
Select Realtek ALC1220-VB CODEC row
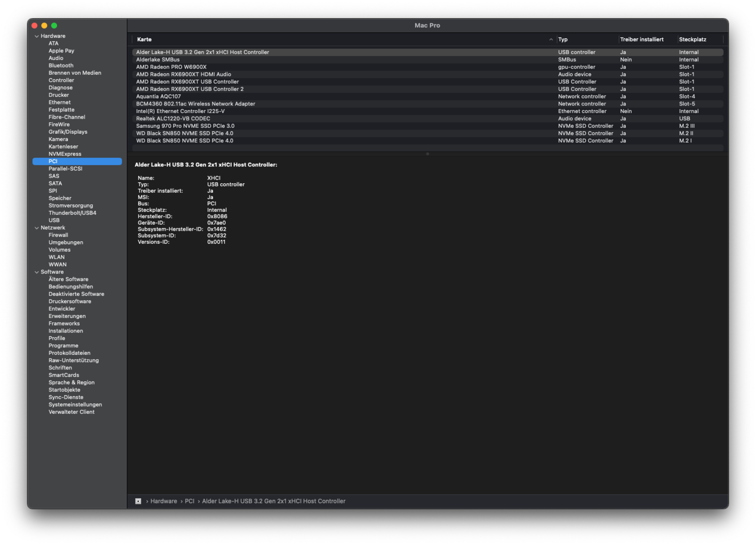428,119
